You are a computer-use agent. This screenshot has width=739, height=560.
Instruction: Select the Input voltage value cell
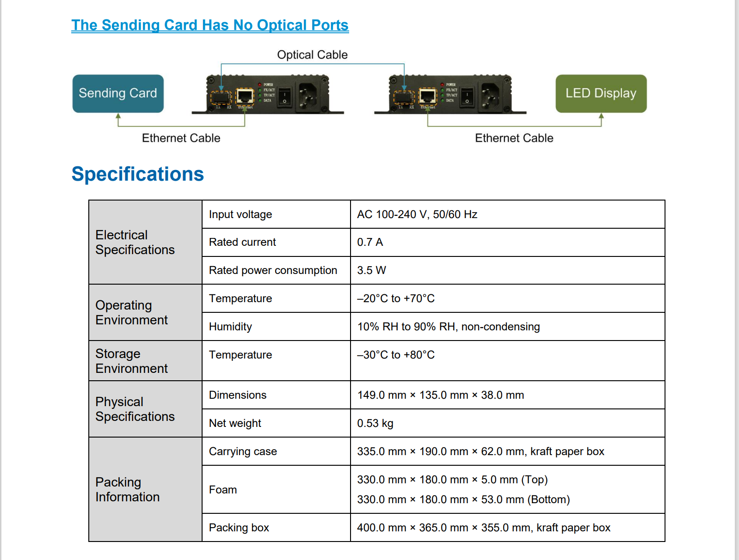click(507, 214)
